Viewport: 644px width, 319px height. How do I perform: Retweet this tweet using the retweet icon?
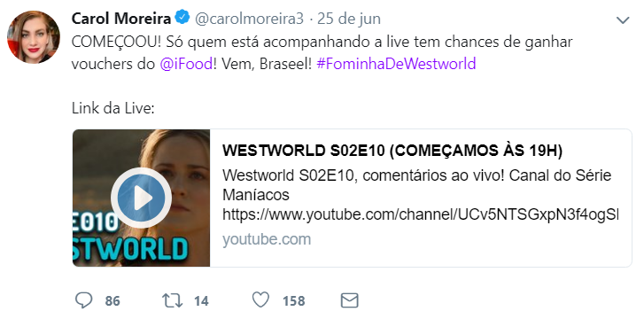(x=173, y=300)
